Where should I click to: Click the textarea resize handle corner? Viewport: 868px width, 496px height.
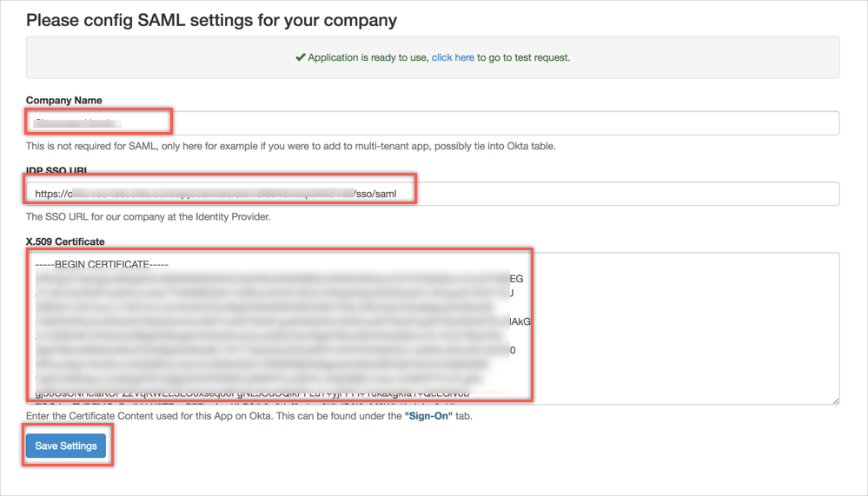tap(835, 400)
